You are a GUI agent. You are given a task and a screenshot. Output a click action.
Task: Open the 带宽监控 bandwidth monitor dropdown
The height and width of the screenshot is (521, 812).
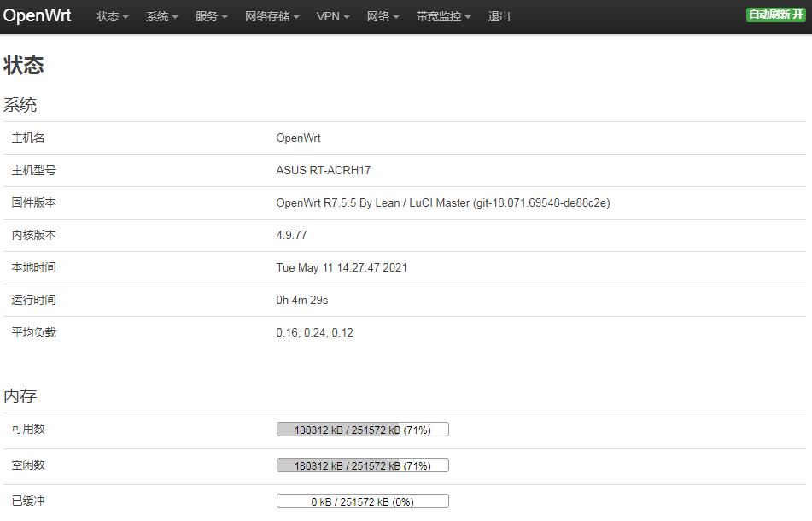click(443, 16)
